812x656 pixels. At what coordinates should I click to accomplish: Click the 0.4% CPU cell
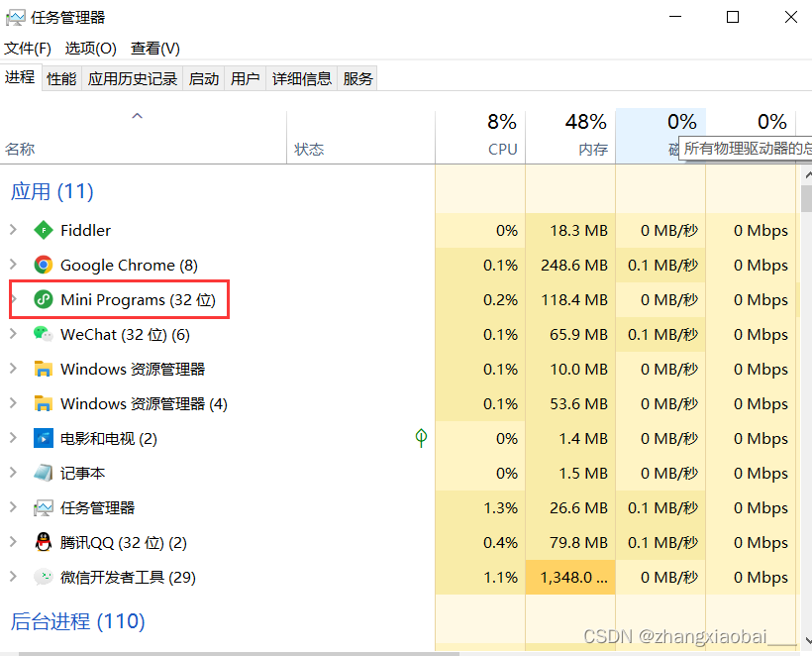480,542
